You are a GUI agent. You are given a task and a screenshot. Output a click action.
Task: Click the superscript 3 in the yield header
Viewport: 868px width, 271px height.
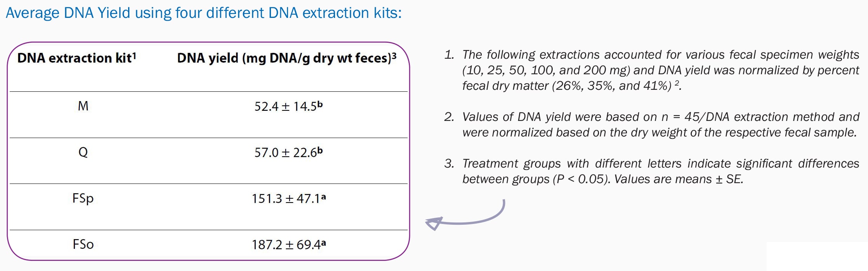coord(394,55)
